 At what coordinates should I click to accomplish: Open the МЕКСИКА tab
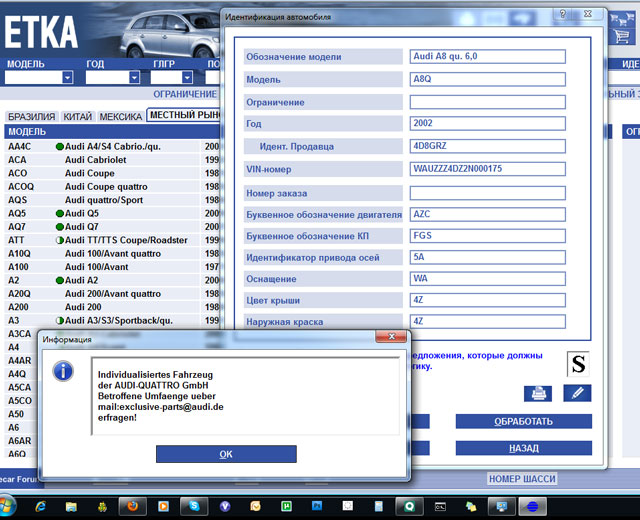point(120,116)
